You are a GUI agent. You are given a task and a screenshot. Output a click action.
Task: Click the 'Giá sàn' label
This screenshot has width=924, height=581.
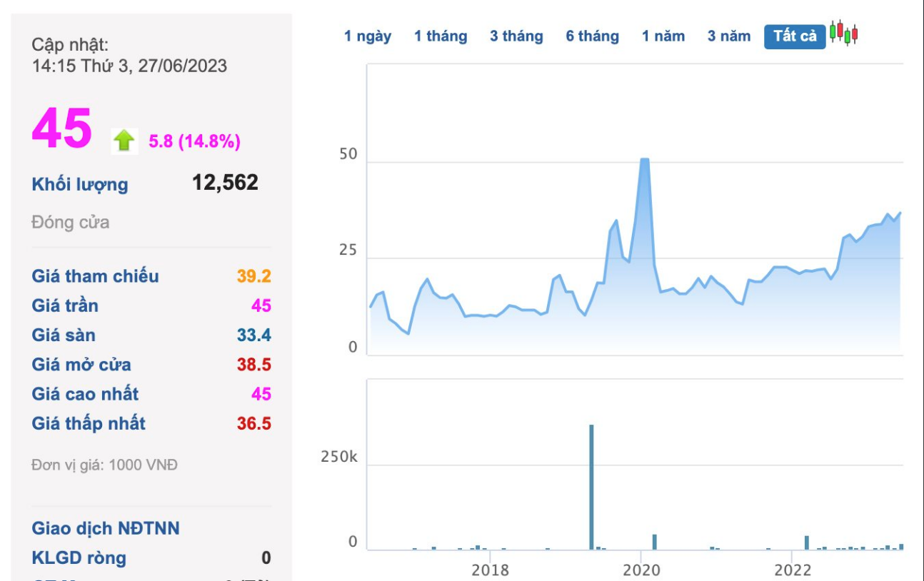[x=64, y=335]
